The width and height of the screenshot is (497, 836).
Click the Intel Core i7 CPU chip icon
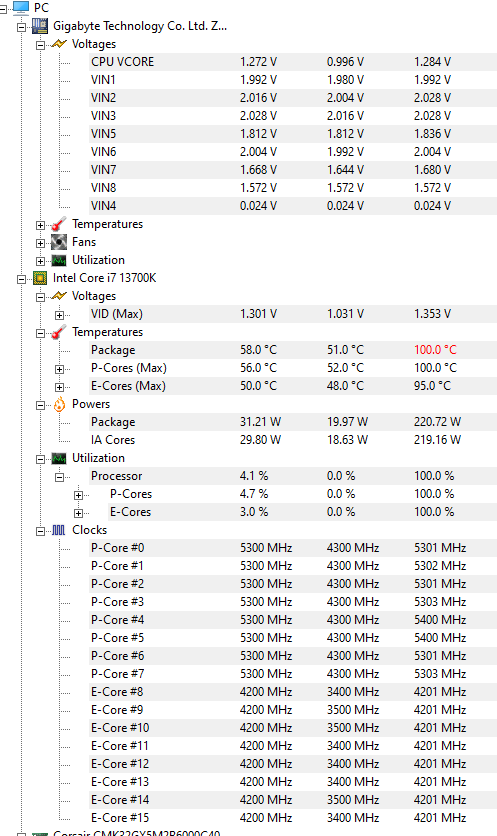pos(39,278)
